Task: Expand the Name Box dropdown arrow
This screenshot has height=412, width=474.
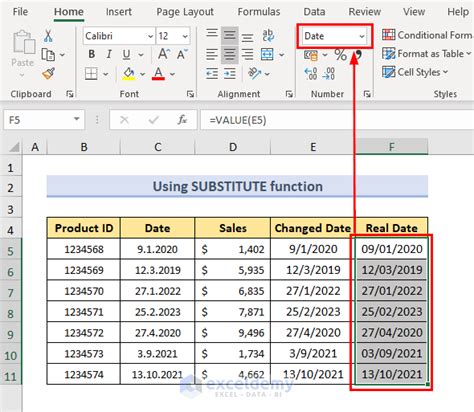Action: coord(76,119)
